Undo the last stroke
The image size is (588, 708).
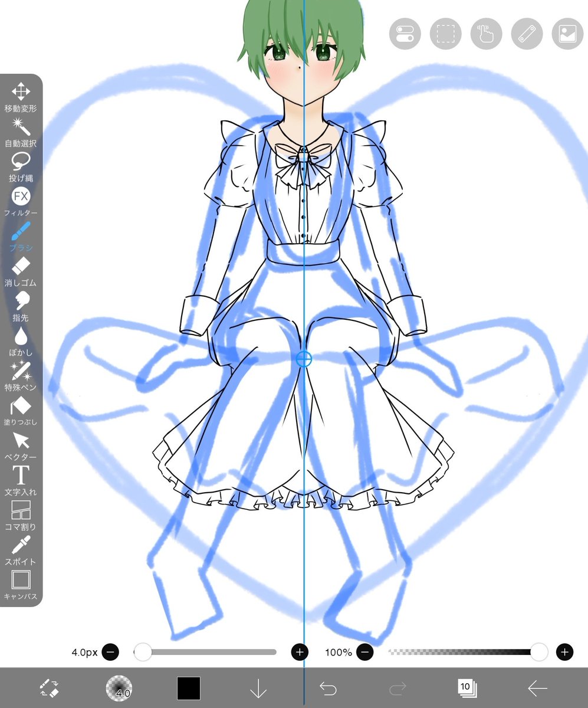coord(328,688)
